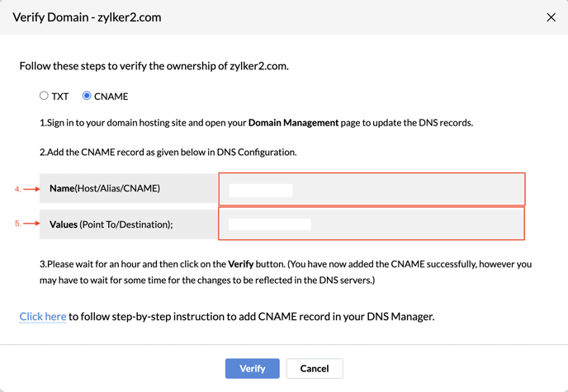
Task: Click the Verify button
Action: click(x=252, y=368)
